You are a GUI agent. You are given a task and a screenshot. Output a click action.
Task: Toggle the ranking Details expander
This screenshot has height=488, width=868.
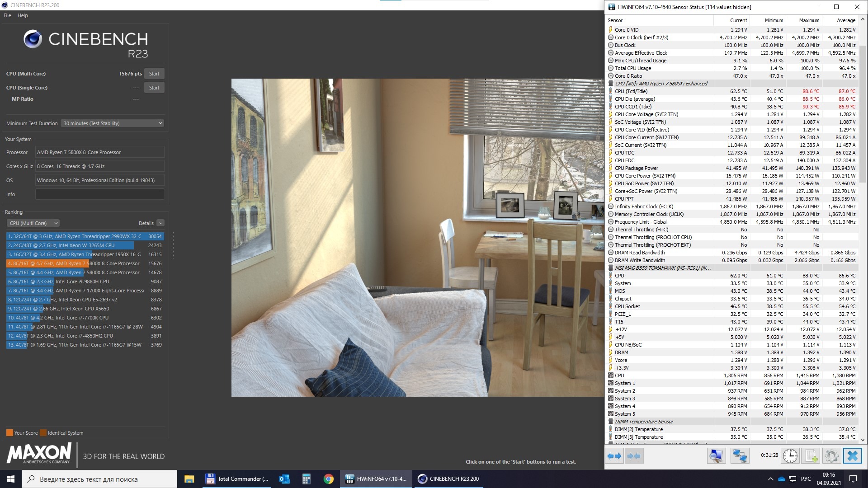click(160, 223)
